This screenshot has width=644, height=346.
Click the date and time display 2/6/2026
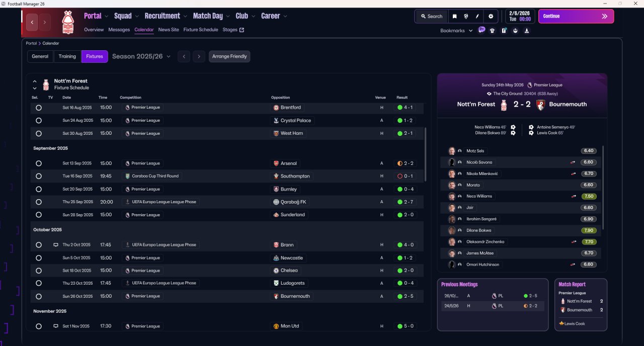520,16
